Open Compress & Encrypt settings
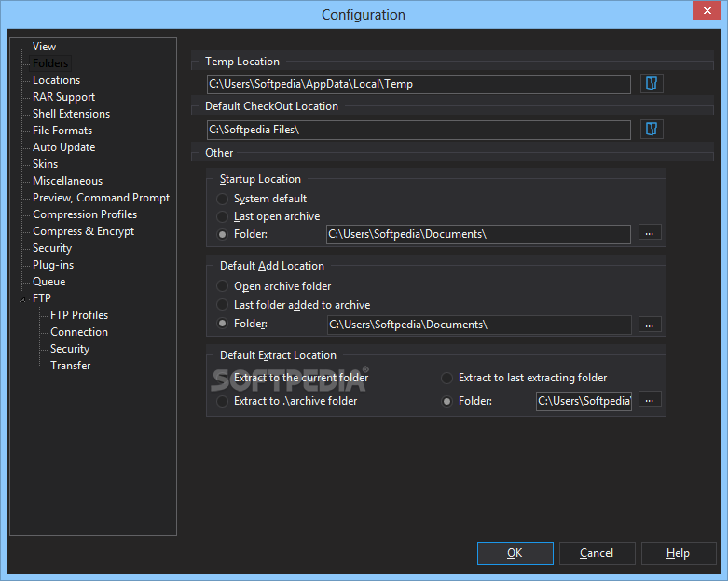 coord(83,231)
